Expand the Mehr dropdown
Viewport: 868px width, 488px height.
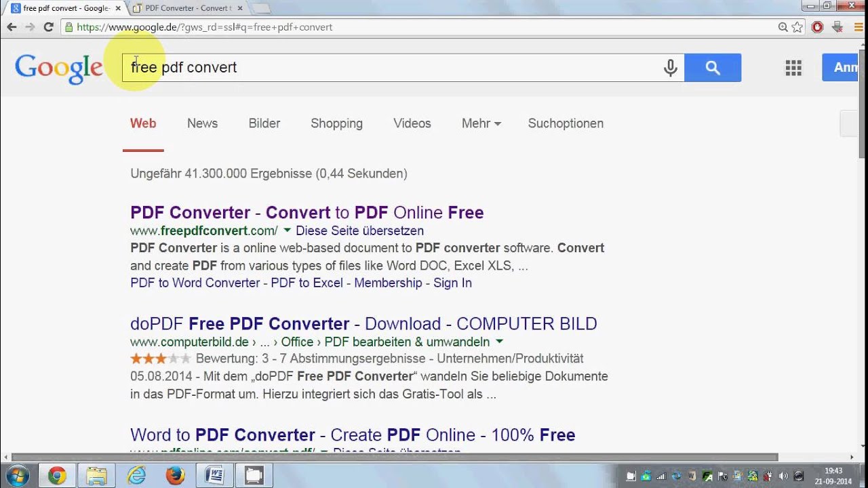(481, 123)
